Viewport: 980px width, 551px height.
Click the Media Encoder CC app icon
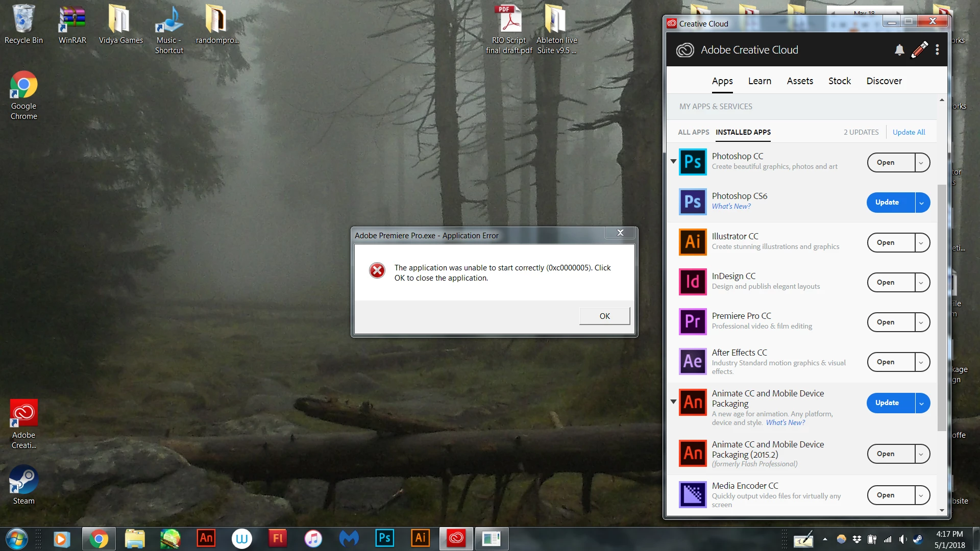click(x=693, y=494)
